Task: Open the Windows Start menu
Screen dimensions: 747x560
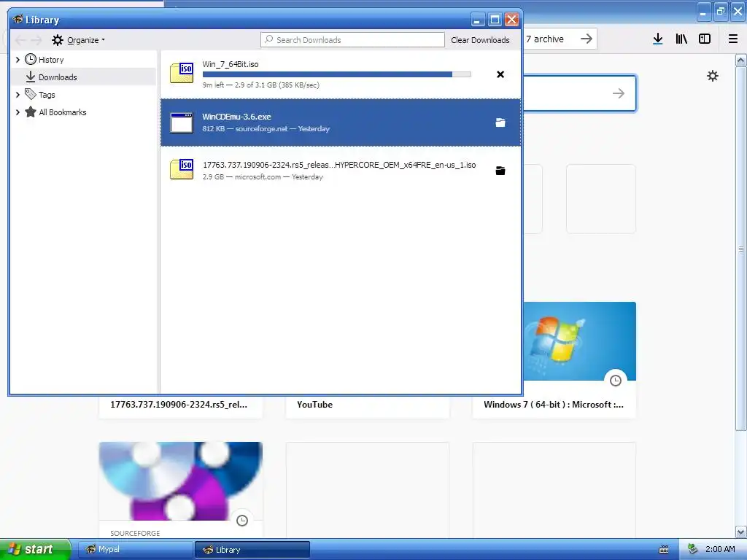Action: click(35, 549)
